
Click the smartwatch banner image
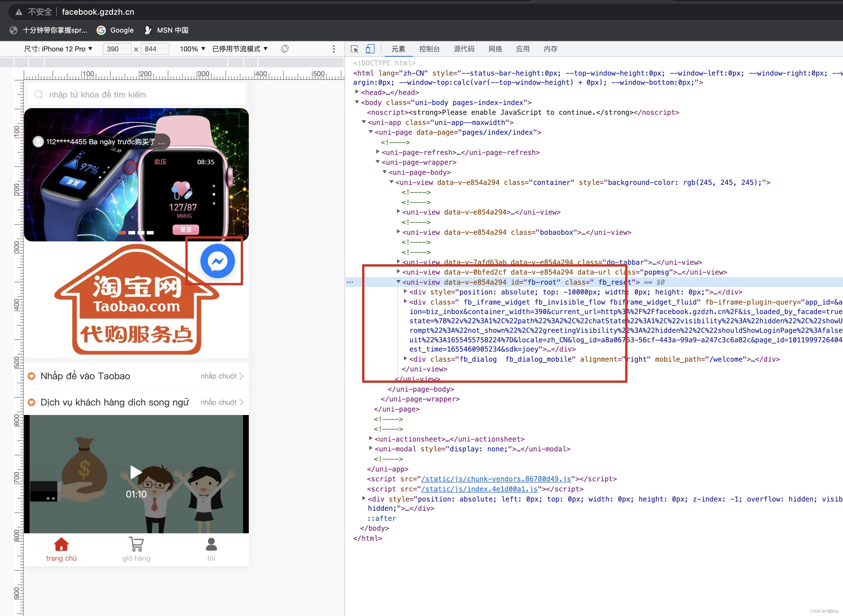pos(136,174)
